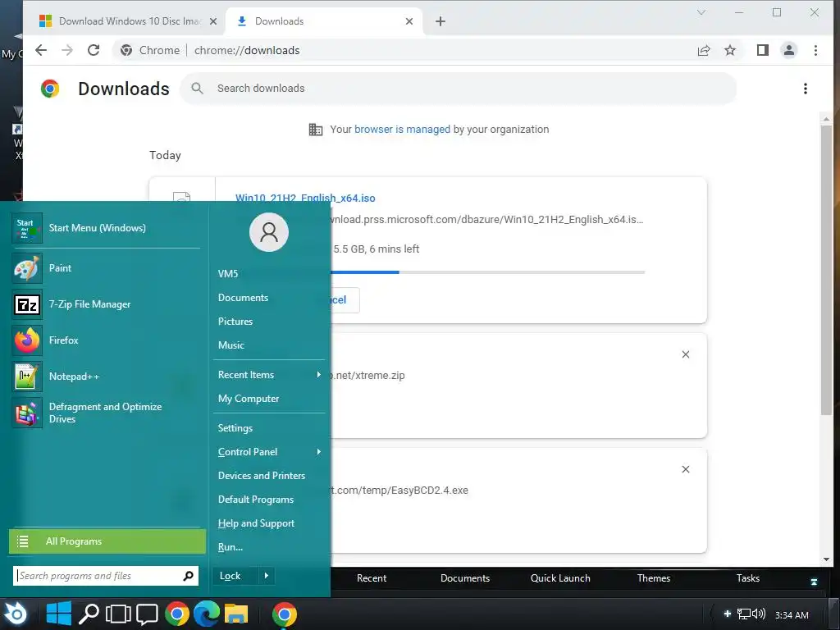840x630 pixels.
Task: Open Lock options arrow
Action: coord(267,575)
